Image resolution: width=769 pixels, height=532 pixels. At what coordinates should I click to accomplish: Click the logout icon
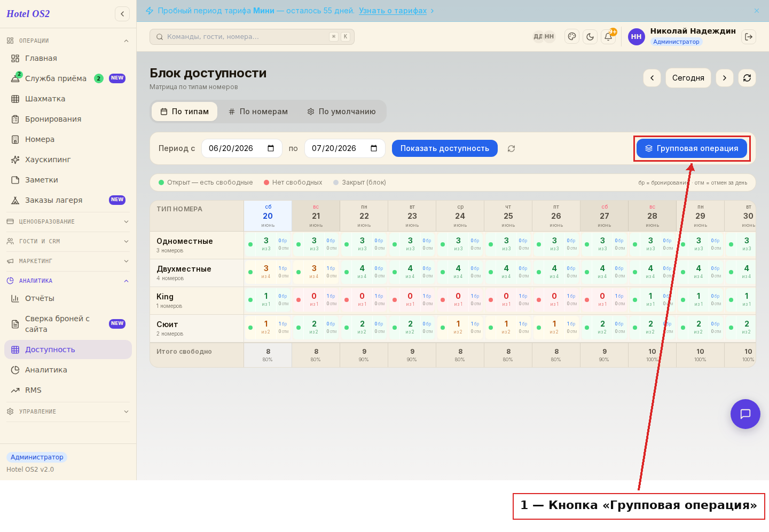tap(749, 37)
